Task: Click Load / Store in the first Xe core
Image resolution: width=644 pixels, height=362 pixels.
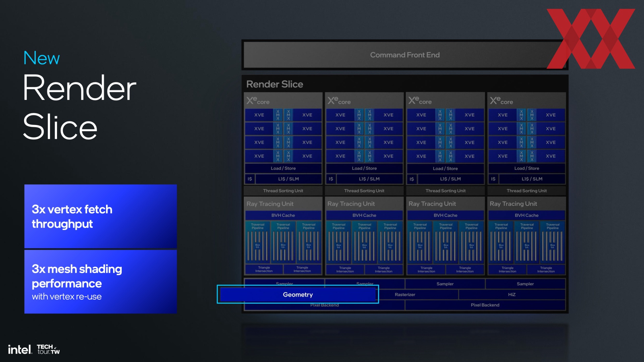Action: coord(283,168)
